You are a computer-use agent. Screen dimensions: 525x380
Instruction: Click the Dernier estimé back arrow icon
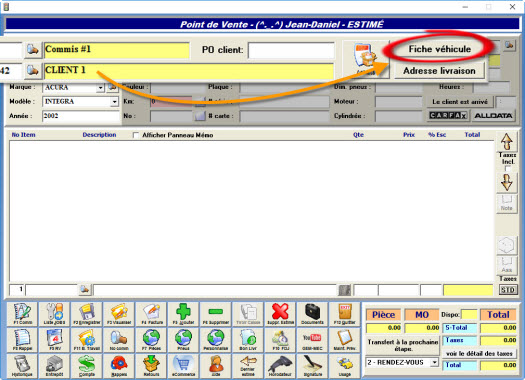248,366
